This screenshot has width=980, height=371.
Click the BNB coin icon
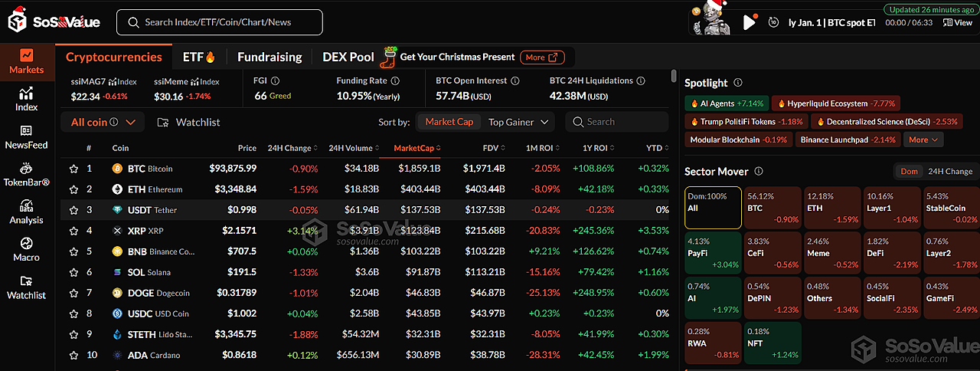(x=118, y=251)
